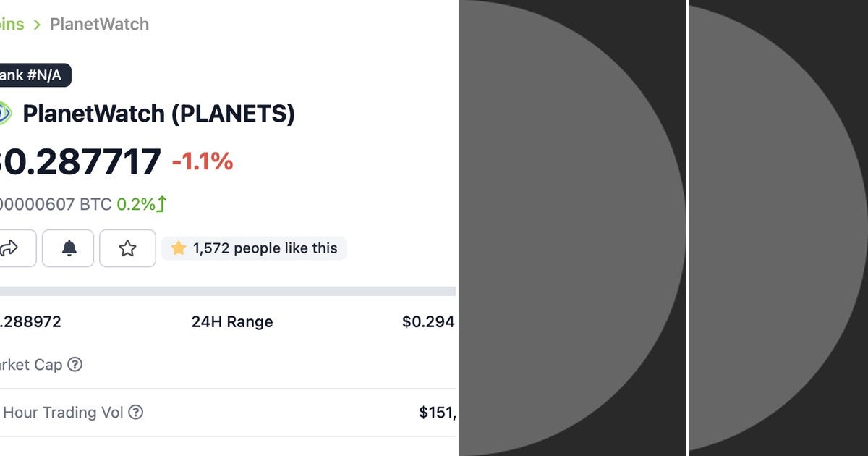Go to the Coins breadcrumb link

pos(12,24)
